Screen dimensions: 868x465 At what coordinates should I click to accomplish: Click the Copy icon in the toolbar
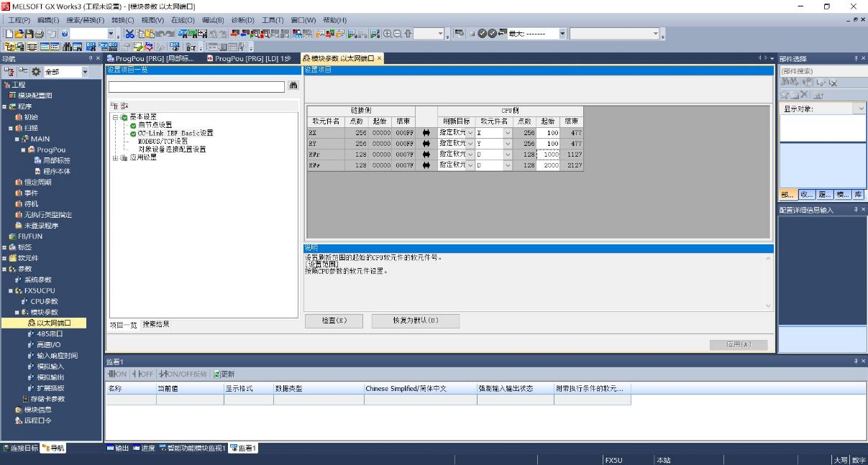tap(140, 34)
